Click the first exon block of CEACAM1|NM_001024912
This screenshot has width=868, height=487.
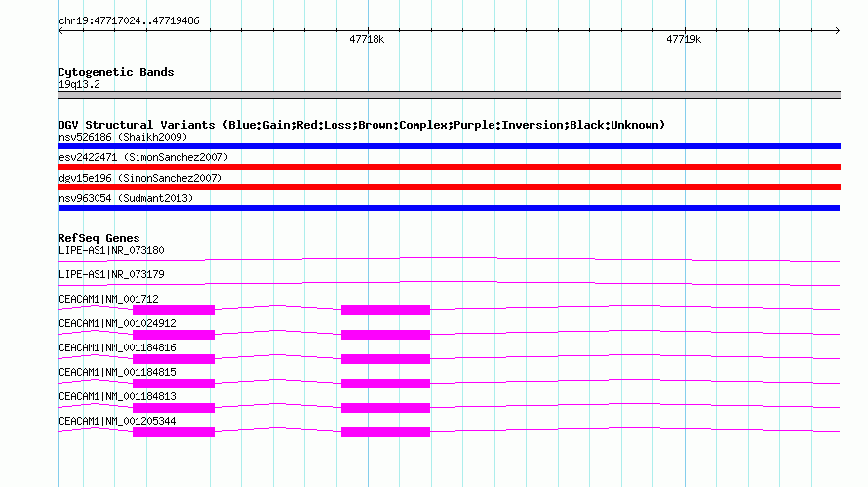coord(174,335)
